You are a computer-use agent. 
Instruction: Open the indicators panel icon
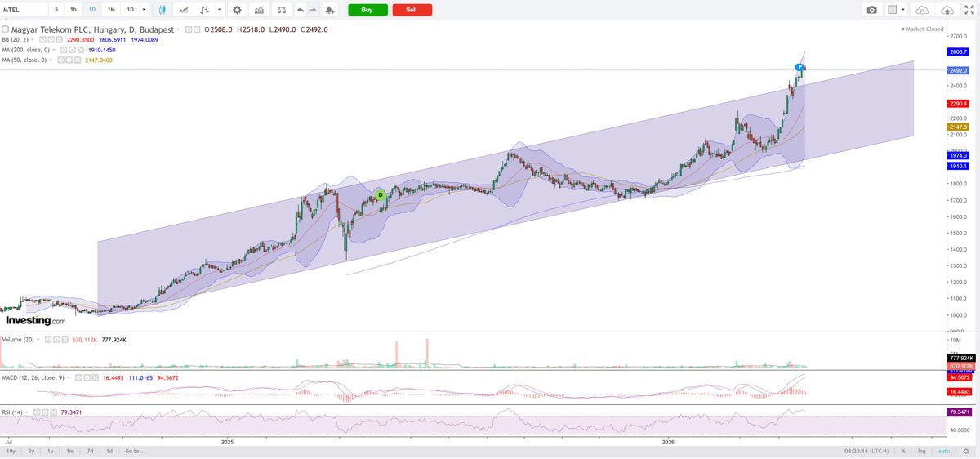(259, 10)
